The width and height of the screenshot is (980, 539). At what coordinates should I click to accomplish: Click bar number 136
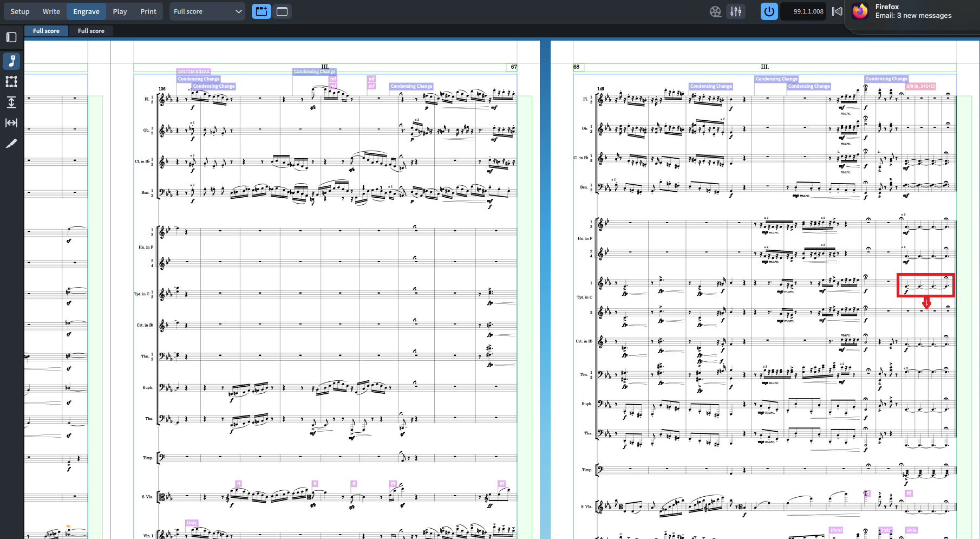162,89
